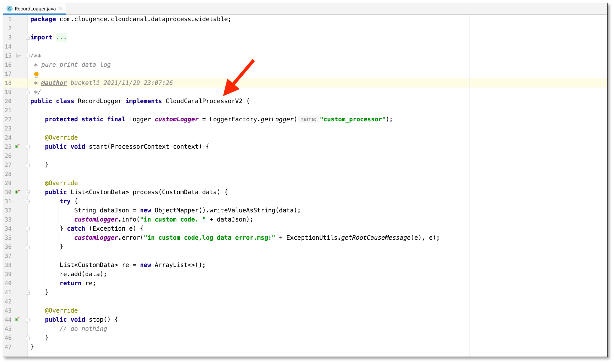Collapse the try block fold at line 31
614x364 pixels.
click(28, 201)
